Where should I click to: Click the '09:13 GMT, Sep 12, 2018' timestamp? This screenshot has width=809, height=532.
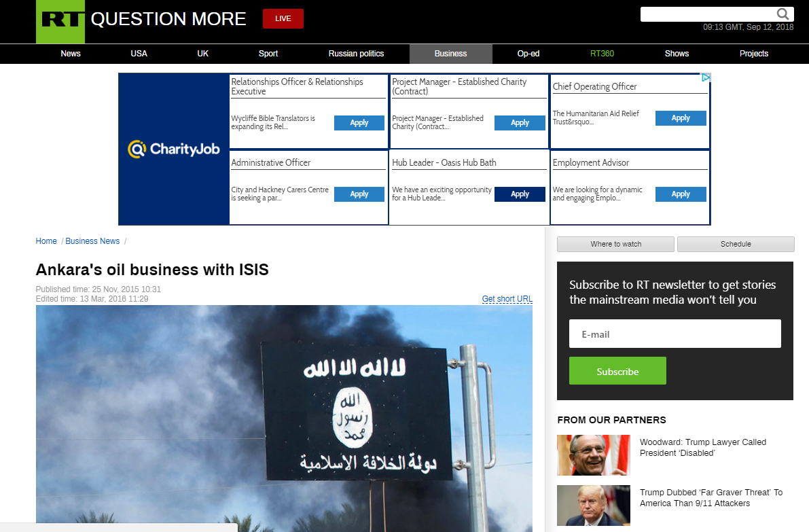[x=748, y=26]
